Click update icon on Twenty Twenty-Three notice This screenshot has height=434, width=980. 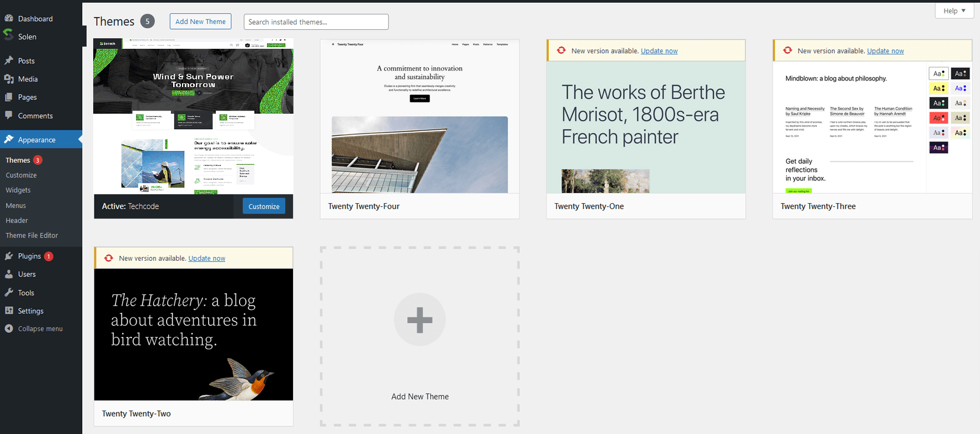click(x=788, y=51)
